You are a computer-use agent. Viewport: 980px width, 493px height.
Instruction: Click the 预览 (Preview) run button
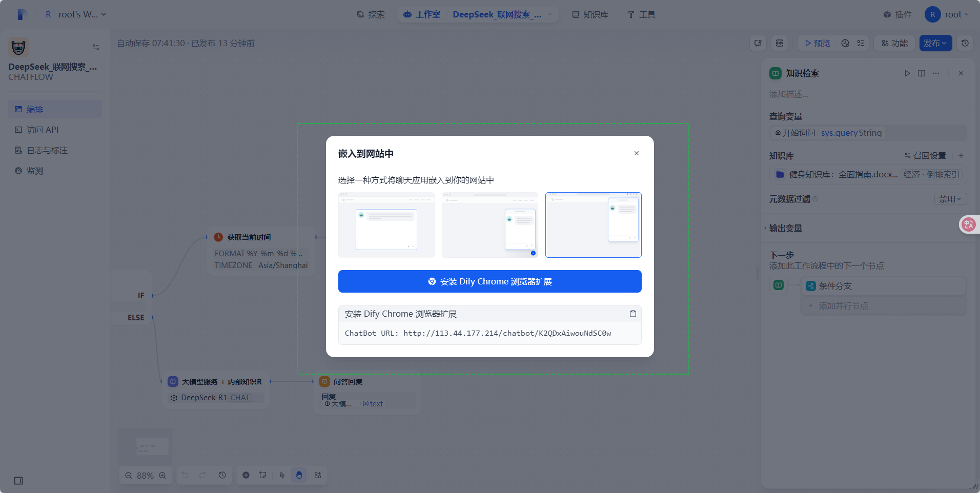[x=818, y=43]
